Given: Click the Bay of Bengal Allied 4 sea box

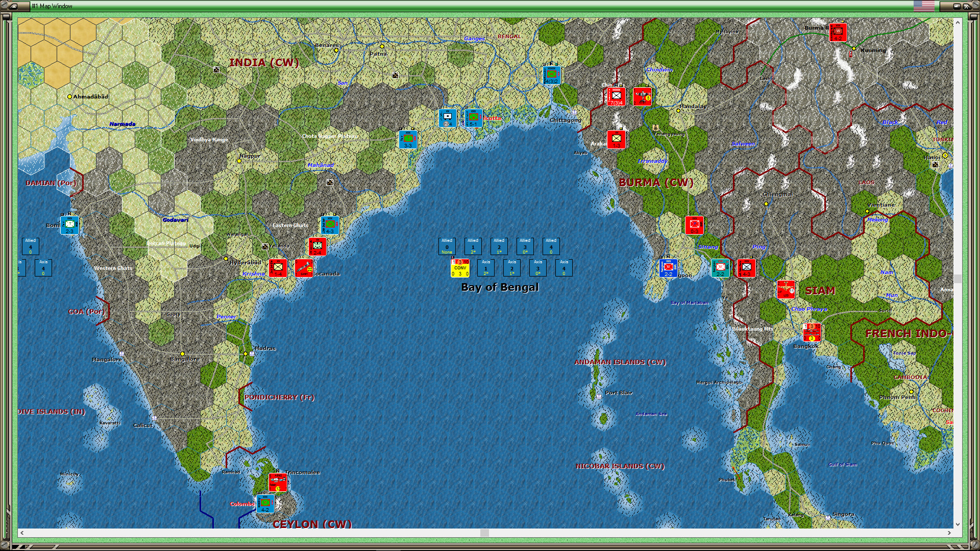Looking at the screenshot, I should click(x=551, y=246).
